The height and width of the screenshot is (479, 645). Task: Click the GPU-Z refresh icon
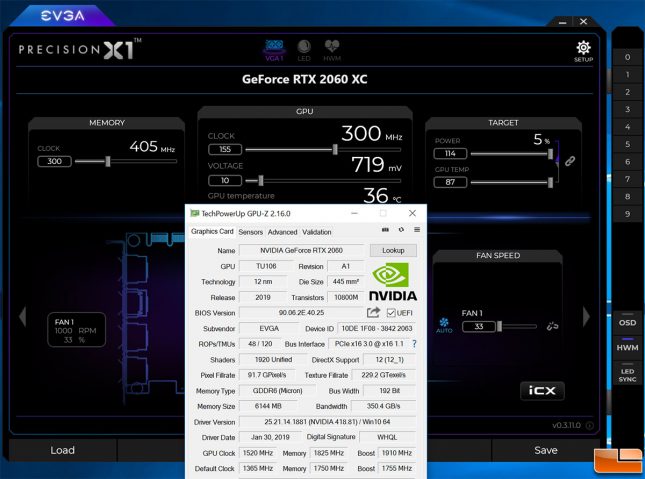401,230
